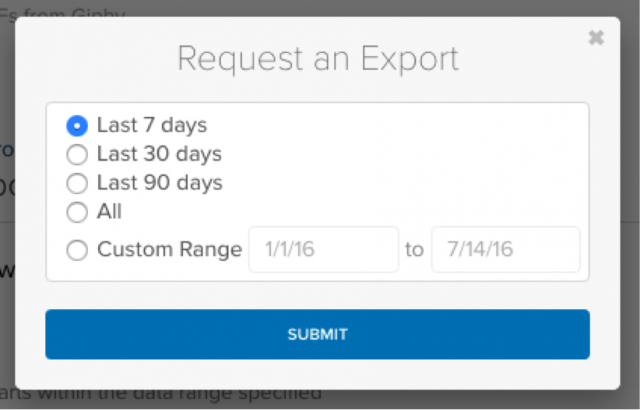
Task: Click the 'Request an Export' heading
Action: coord(317,58)
